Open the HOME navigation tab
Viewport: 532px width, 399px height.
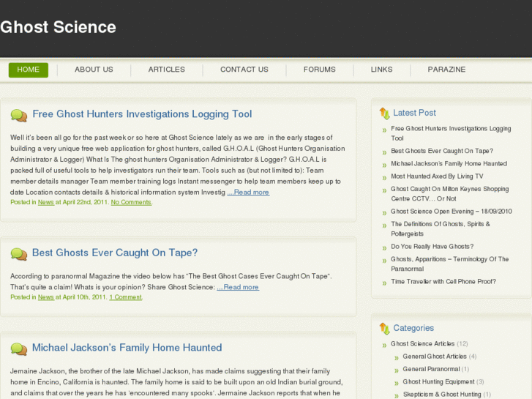(29, 70)
